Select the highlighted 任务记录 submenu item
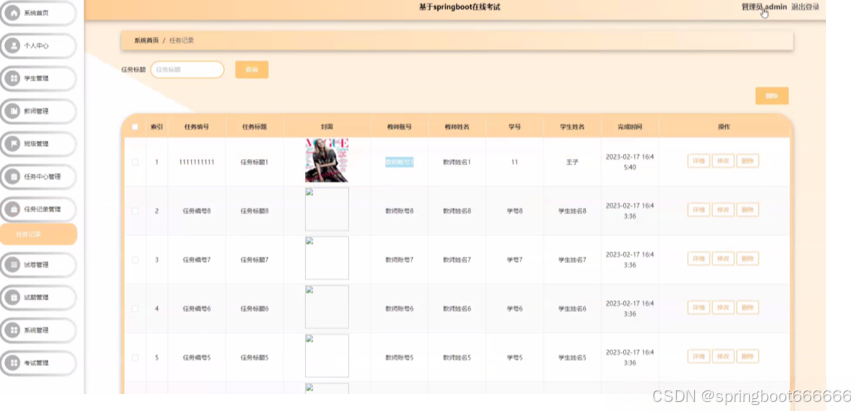This screenshot has width=855, height=411. click(x=38, y=234)
